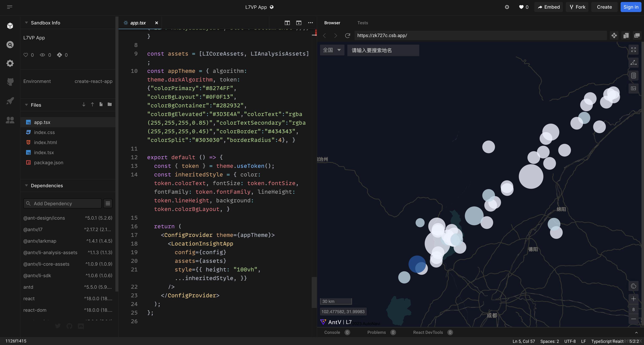
Task: Click the split editor layout icon
Action: point(287,23)
